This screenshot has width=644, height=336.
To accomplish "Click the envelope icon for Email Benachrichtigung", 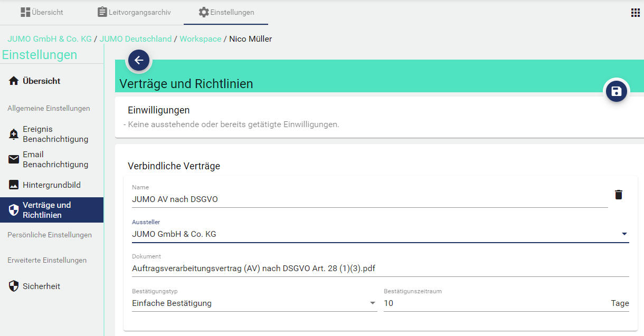I will (x=14, y=159).
